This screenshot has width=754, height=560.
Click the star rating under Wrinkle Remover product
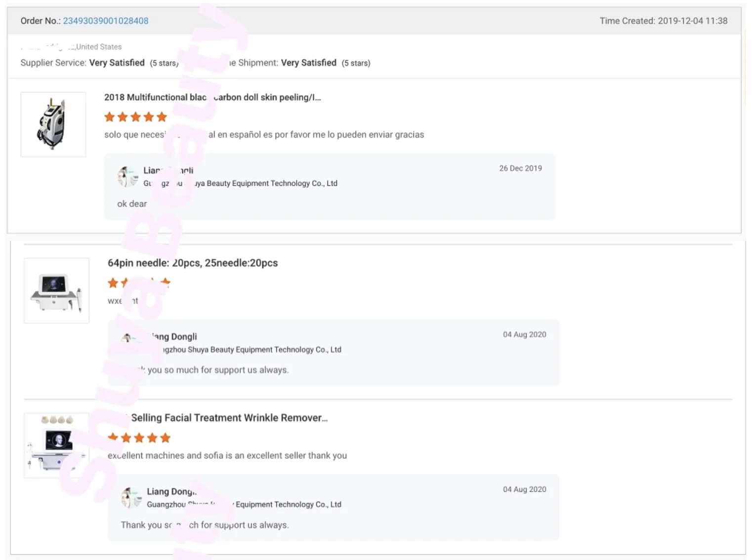pyautogui.click(x=139, y=438)
